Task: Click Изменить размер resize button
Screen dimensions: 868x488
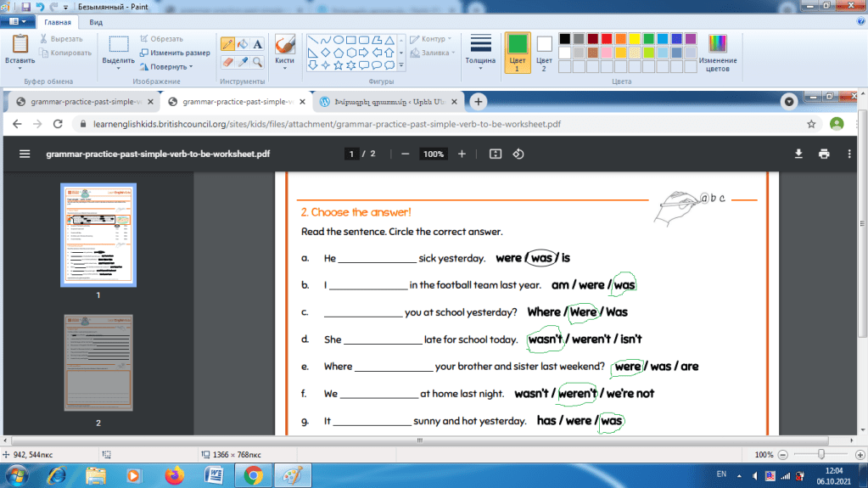Action: click(175, 53)
